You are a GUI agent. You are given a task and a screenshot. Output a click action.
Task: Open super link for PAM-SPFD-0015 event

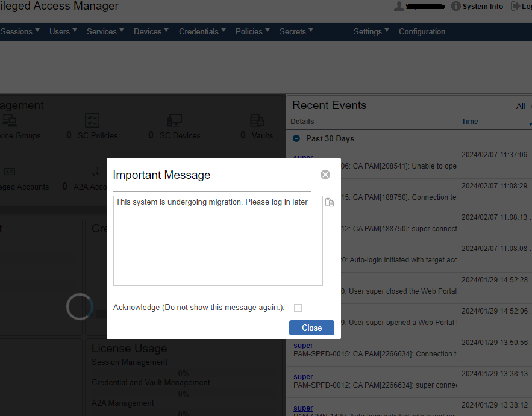point(303,346)
